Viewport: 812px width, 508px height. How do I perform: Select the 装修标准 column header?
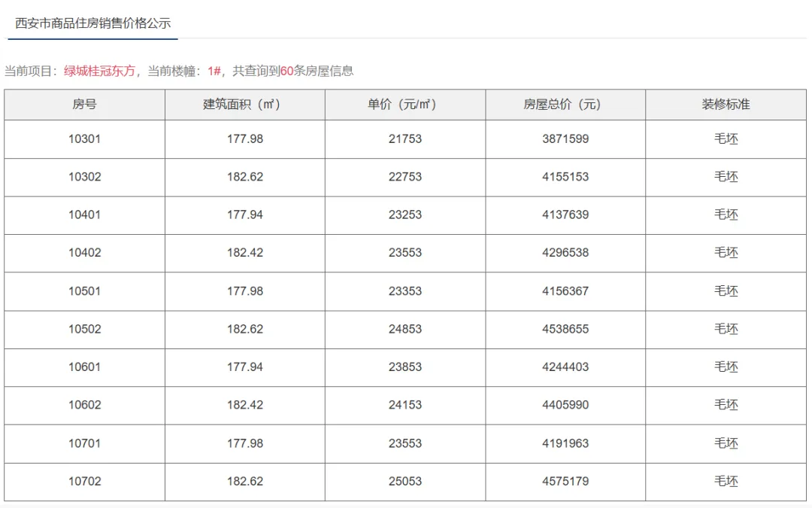point(726,105)
